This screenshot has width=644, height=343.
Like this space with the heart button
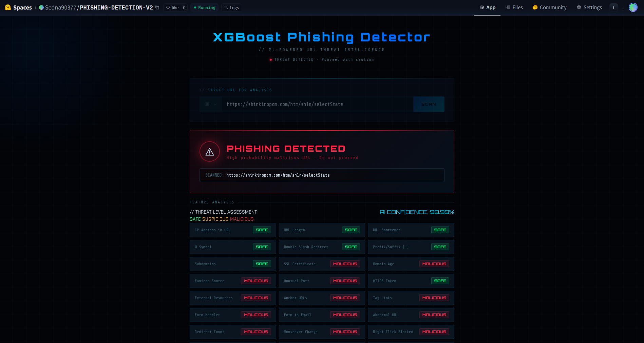(172, 7)
